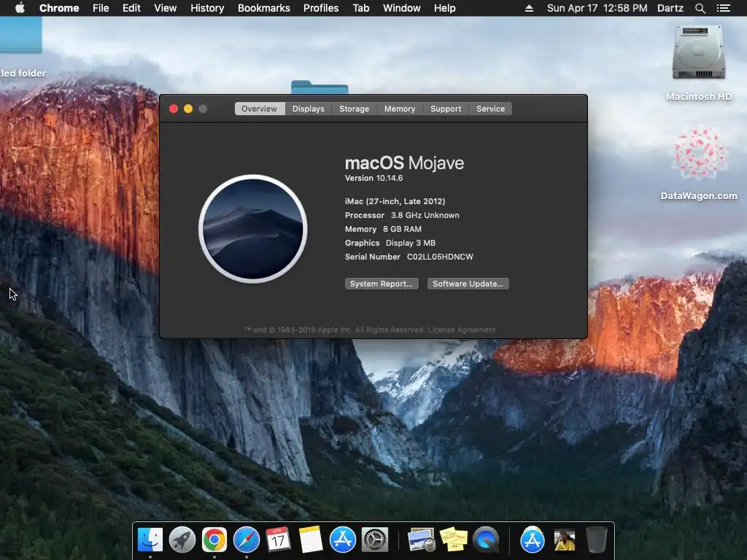Open the photo thumbnail in the Dock
The image size is (747, 560).
click(565, 540)
